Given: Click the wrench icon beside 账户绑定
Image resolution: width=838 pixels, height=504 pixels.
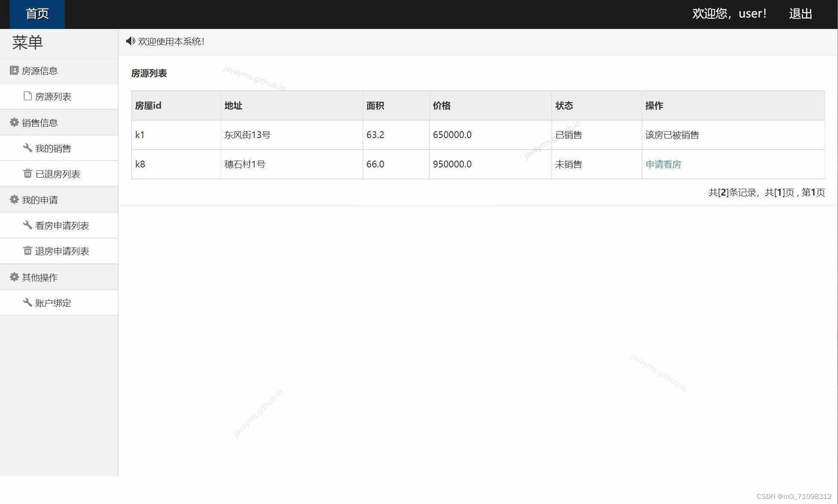Looking at the screenshot, I should 28,302.
